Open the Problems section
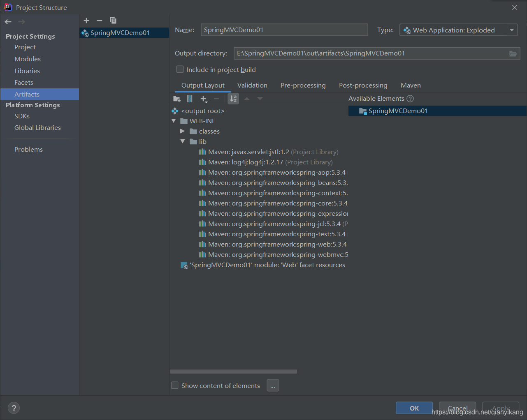 point(28,150)
